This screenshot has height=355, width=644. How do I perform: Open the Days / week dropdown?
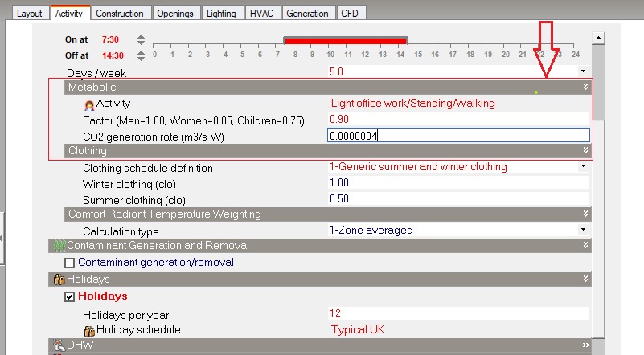pos(583,71)
